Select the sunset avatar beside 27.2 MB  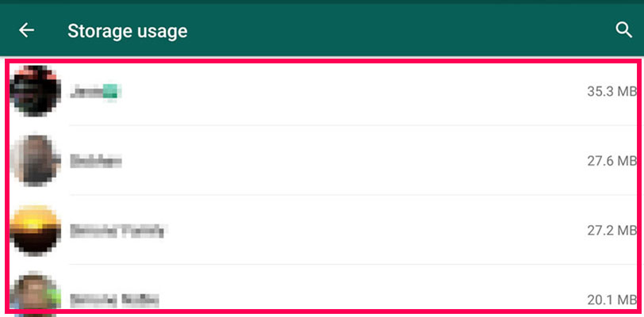coord(36,231)
